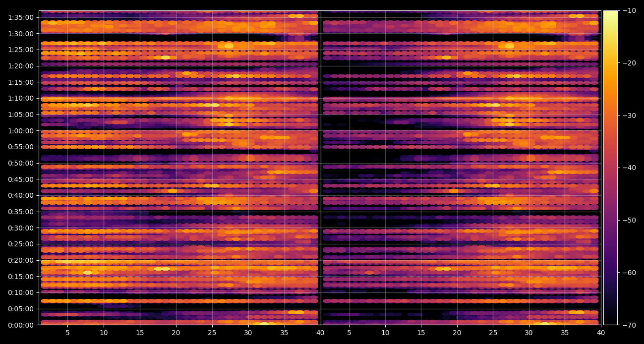The height and width of the screenshot is (344, 644).
Task: Click x-axis tick 5 under right heatmap
Action: [349, 333]
